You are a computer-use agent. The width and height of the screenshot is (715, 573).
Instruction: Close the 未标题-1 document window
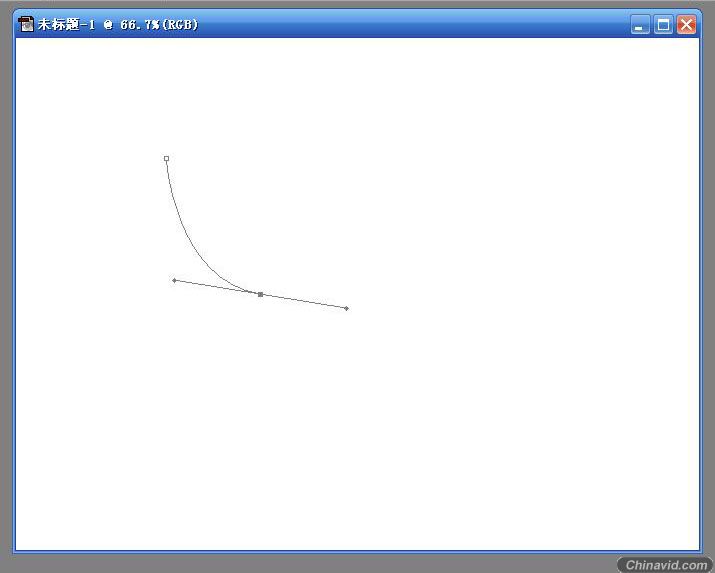coord(686,25)
